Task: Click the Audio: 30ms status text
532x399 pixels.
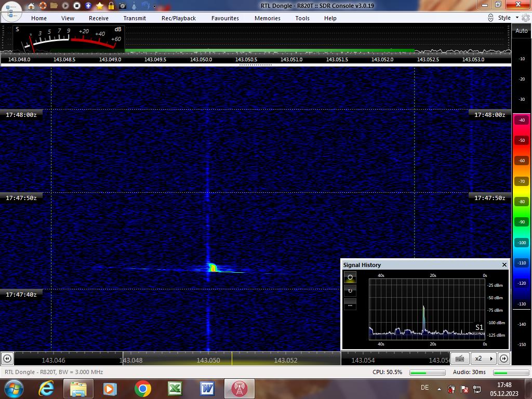Action: coord(469,372)
